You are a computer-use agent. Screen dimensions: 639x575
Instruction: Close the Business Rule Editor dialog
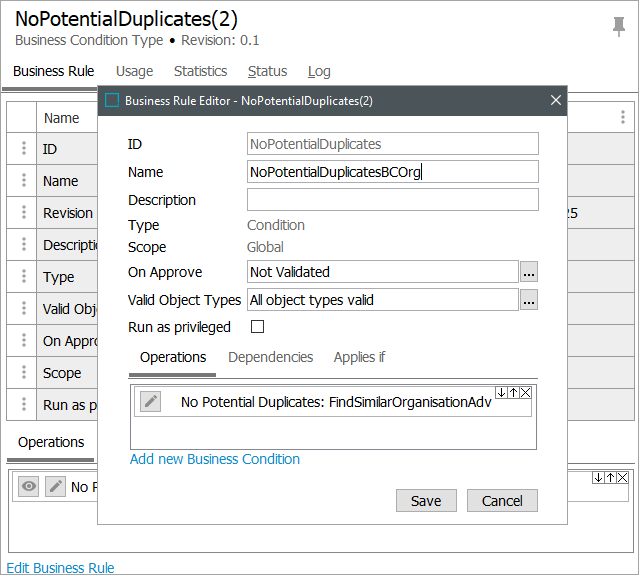coord(556,100)
